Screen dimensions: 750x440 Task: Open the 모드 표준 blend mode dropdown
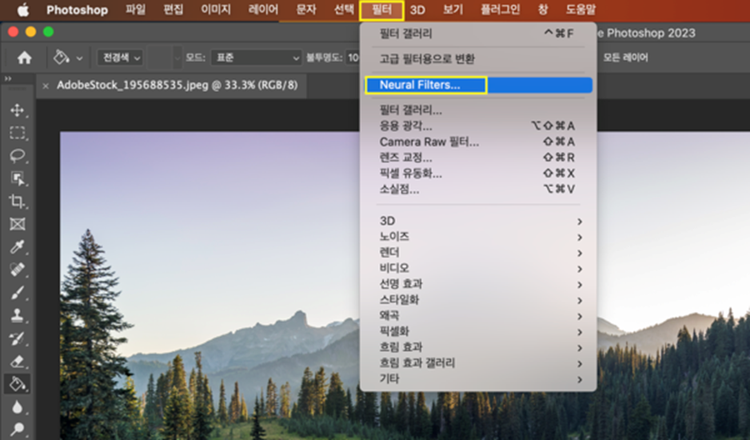coord(256,58)
